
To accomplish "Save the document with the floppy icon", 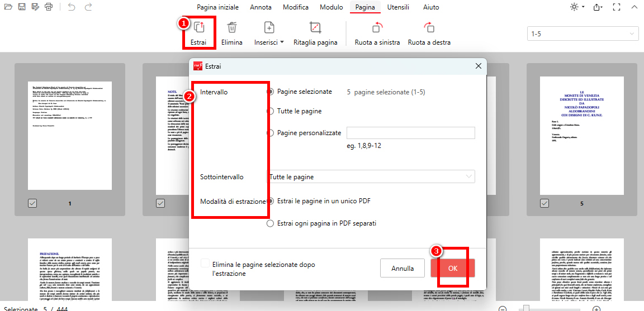I will point(22,7).
